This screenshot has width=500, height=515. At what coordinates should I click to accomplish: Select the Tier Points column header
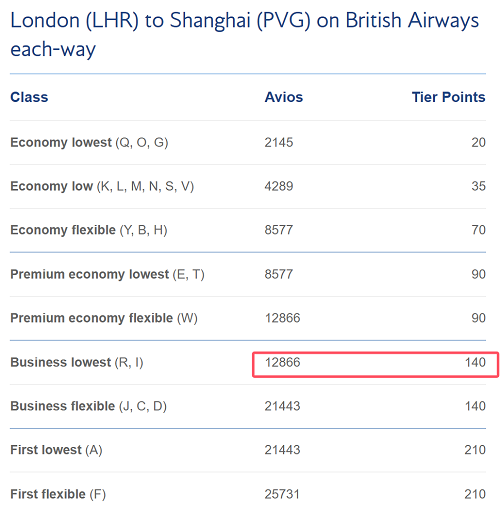pyautogui.click(x=448, y=97)
